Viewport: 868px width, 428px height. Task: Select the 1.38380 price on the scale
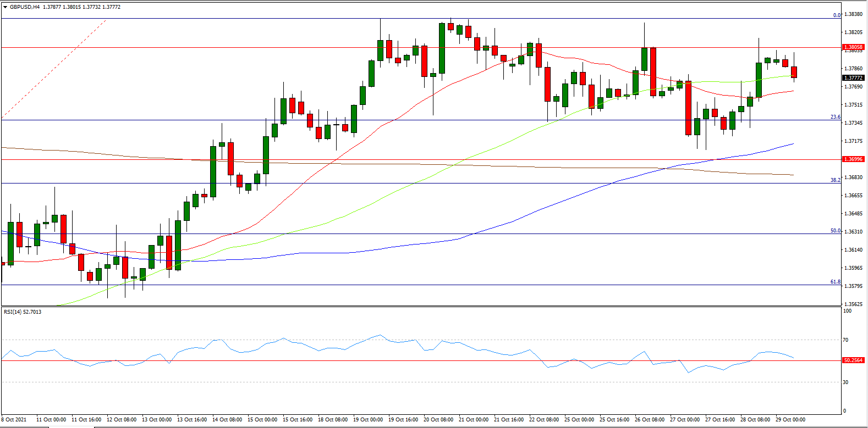pyautogui.click(x=854, y=14)
